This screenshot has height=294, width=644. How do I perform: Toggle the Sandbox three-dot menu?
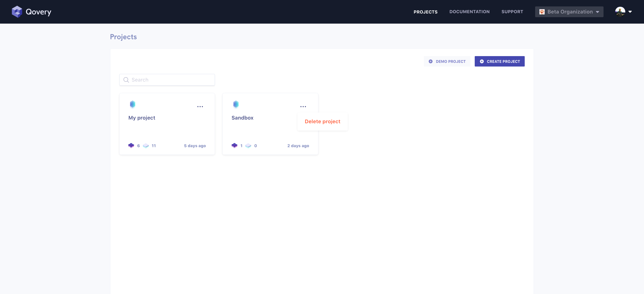[303, 107]
